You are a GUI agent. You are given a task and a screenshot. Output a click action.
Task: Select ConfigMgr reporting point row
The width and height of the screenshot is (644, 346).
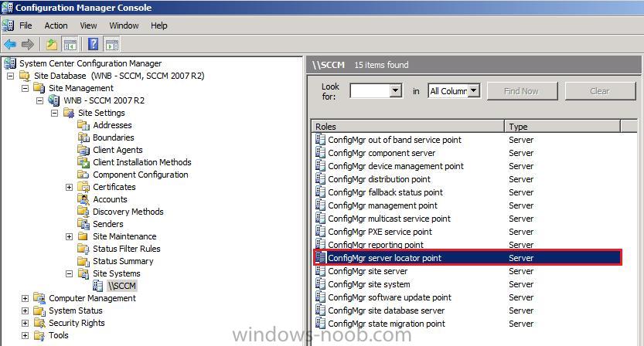[468, 244]
